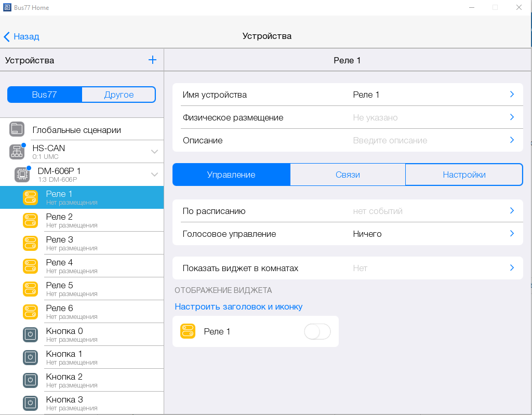The image size is (532, 415).
Task: Click the yellow relay icon for Реле 3
Action: pos(30,243)
